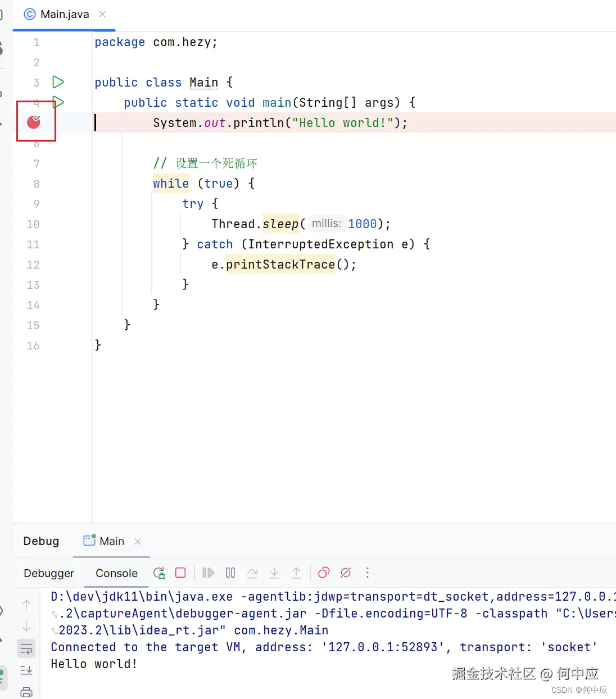The height and width of the screenshot is (699, 616).
Task: Rerun the Main debug session
Action: [159, 573]
